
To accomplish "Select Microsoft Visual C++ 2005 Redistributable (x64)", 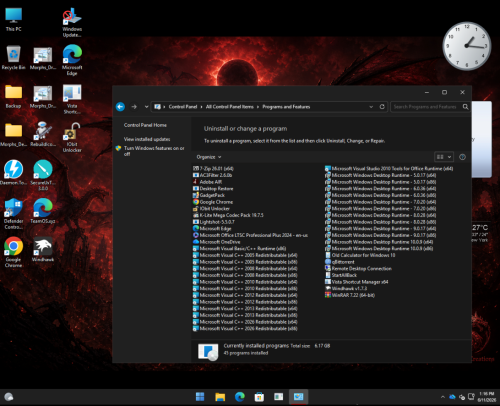I will tap(245, 255).
